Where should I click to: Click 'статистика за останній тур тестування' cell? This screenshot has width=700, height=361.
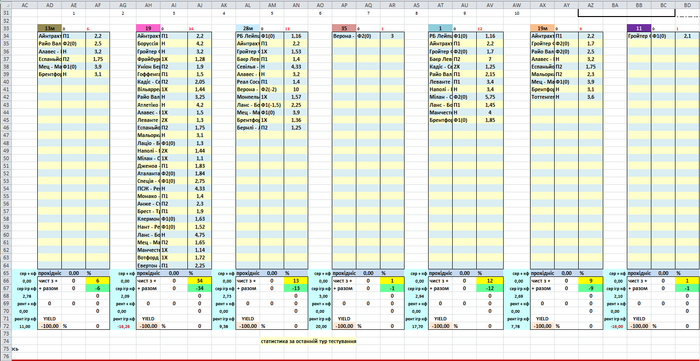[x=308, y=341]
